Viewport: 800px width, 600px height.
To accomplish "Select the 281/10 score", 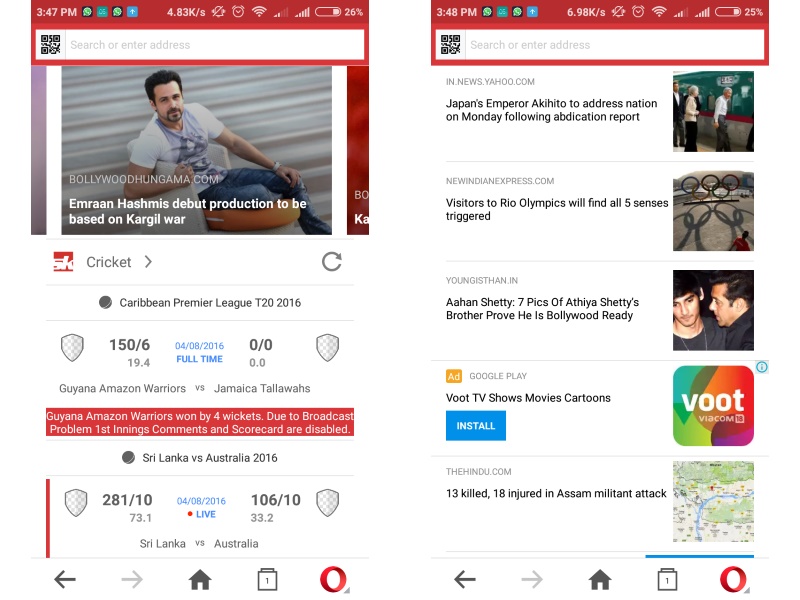I will click(127, 500).
